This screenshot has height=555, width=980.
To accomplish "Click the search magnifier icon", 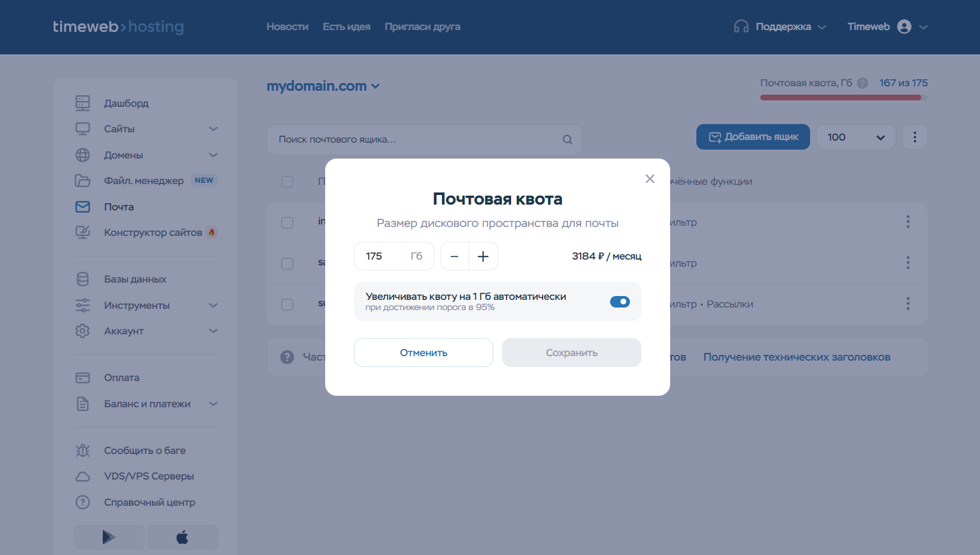I will [567, 139].
